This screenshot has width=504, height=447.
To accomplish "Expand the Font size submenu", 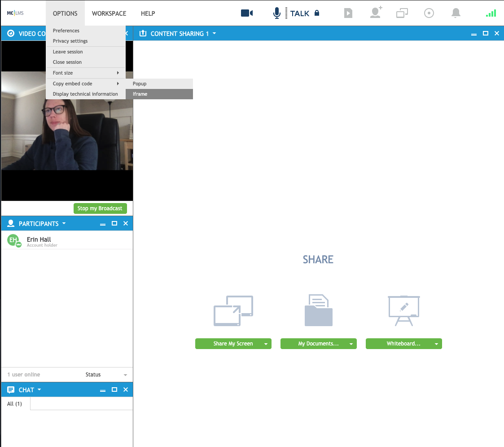I will [x=86, y=73].
